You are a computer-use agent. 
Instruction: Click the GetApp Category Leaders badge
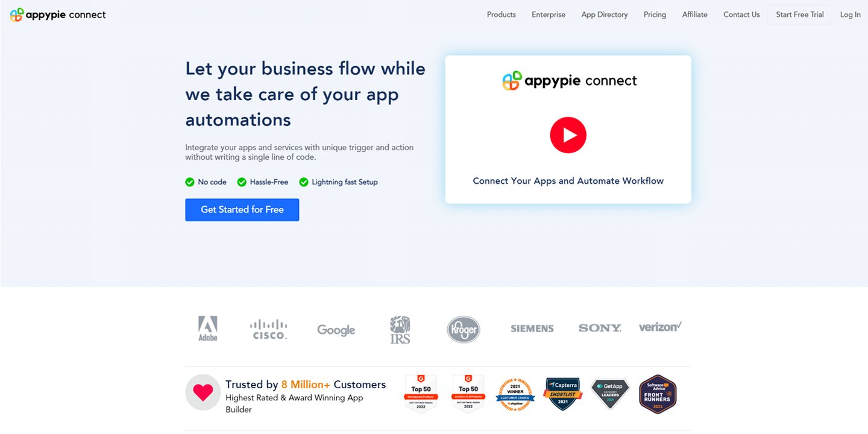(x=610, y=394)
